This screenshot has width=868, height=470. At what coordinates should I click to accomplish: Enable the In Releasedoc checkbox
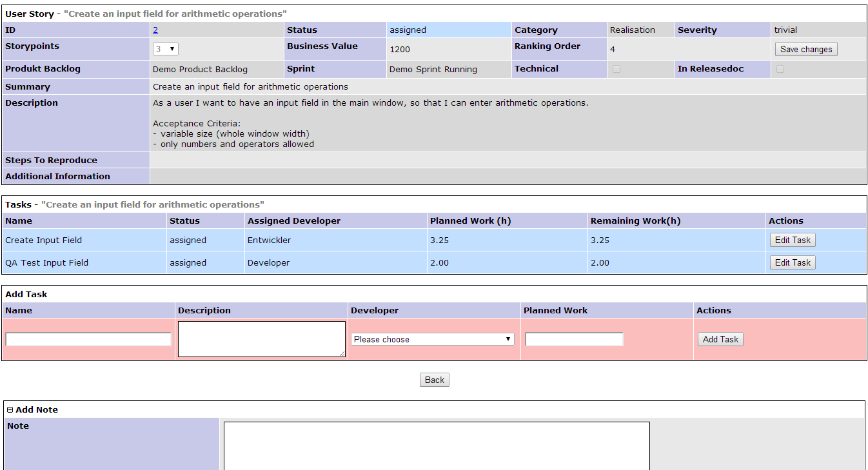(780, 68)
